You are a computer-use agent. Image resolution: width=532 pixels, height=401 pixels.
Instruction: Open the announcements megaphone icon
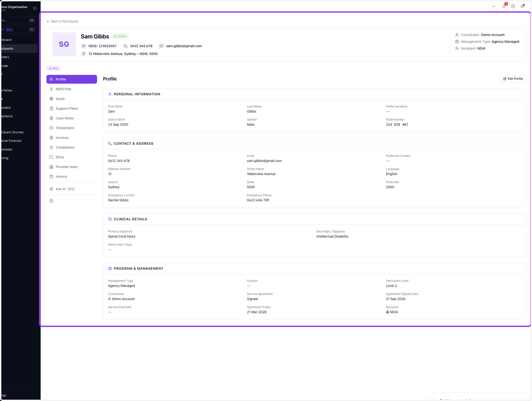point(522,6)
